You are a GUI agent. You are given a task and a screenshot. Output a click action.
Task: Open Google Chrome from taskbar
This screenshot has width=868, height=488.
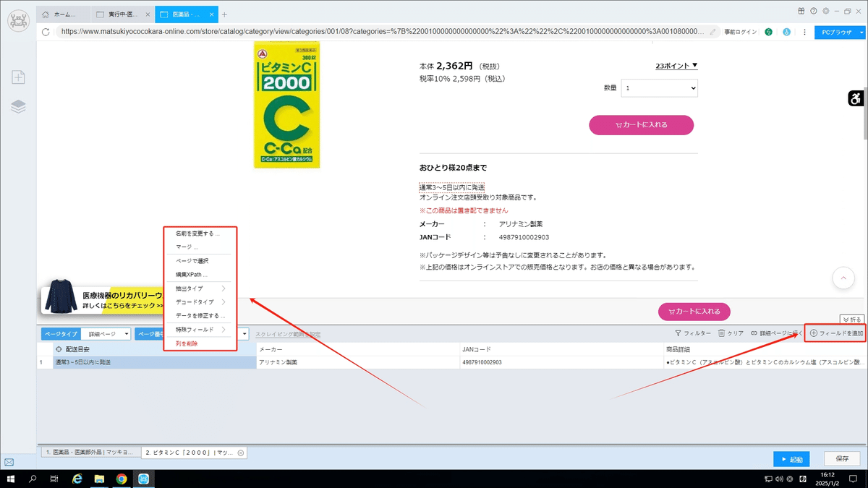[122, 479]
